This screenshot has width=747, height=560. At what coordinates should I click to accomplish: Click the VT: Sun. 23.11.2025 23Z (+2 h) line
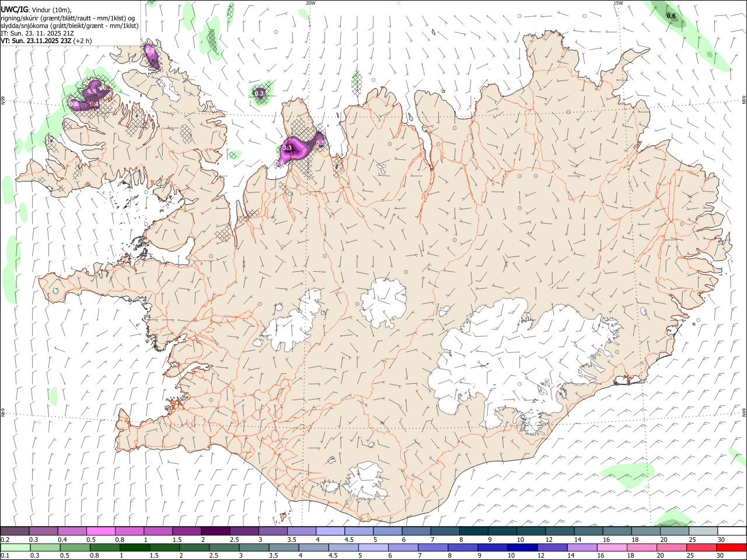coord(46,41)
